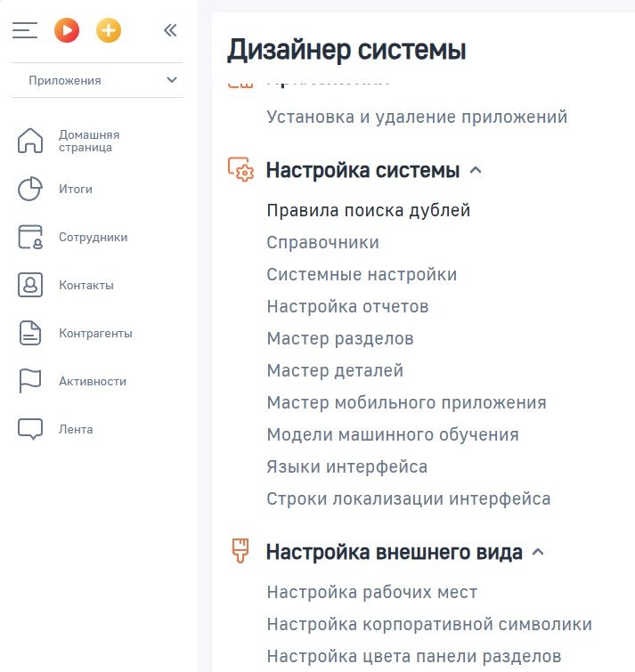
Task: Click the hamburger menu icon
Action: 25,30
